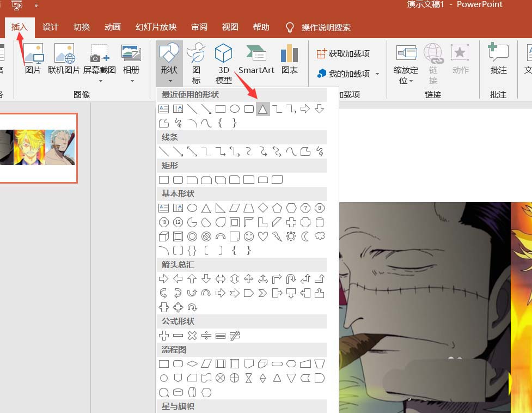Open the 动画 tab
The image size is (532, 413).
coord(113,27)
